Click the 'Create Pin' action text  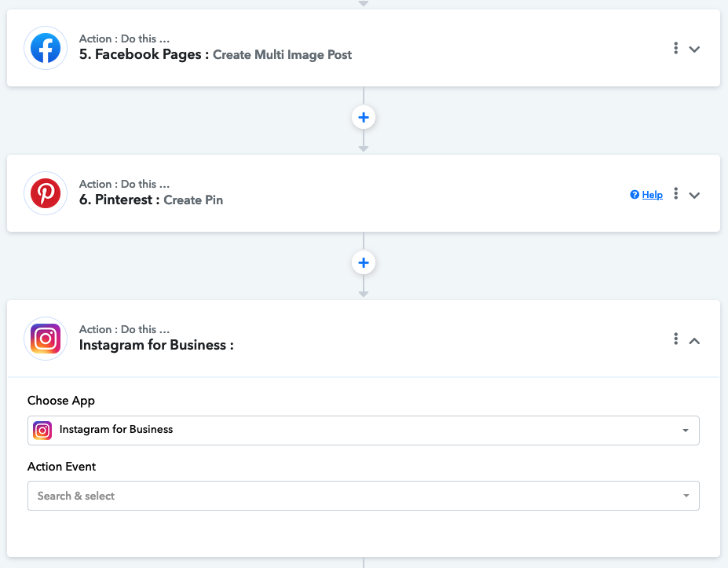click(193, 200)
